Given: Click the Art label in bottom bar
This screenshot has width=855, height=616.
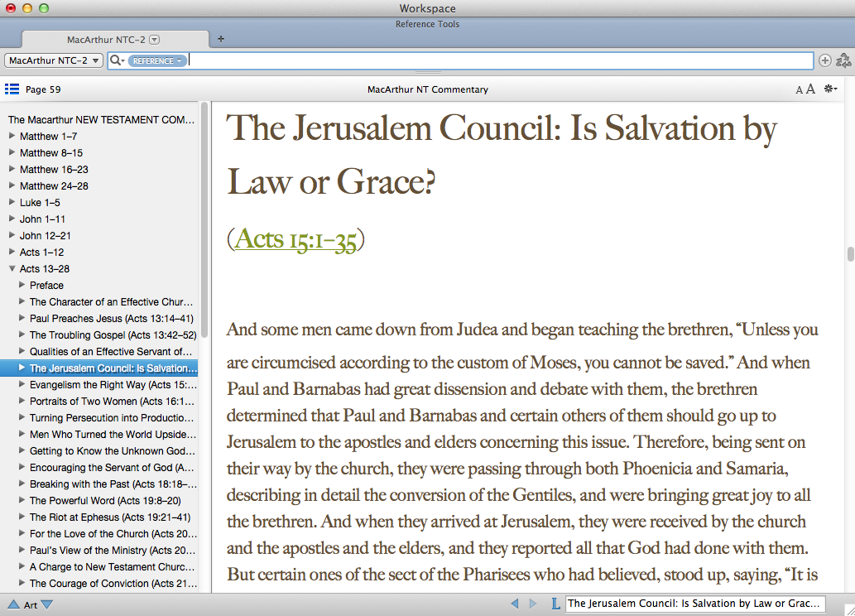Looking at the screenshot, I should point(31,604).
